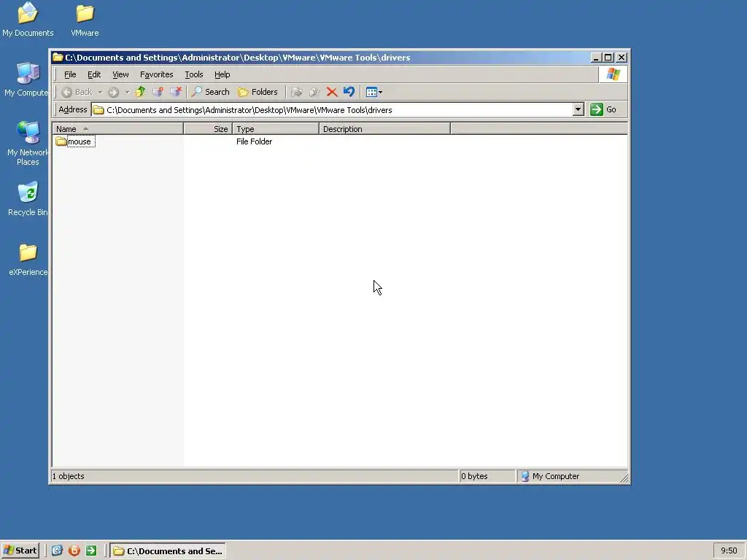Open the Start menu
747x560 pixels.
point(20,551)
